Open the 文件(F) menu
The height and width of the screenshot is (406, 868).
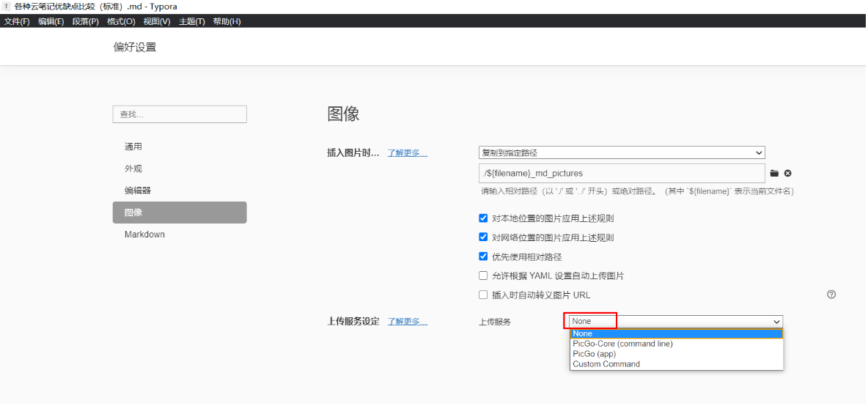(x=17, y=21)
